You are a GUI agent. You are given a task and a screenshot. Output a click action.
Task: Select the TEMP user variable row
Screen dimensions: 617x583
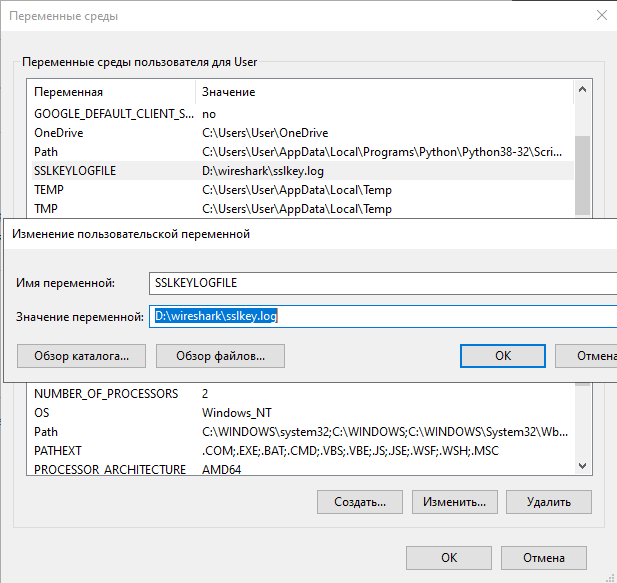(x=303, y=190)
